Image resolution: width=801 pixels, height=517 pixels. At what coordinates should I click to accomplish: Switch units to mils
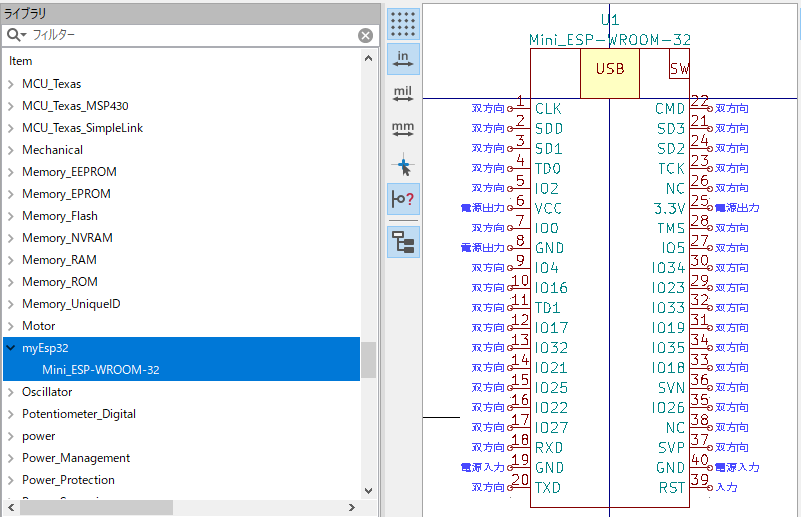[x=403, y=95]
